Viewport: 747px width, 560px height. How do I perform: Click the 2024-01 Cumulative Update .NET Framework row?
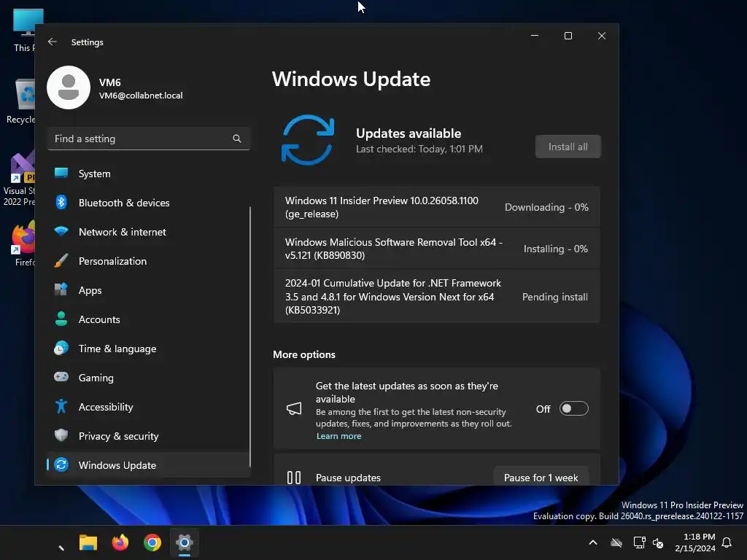click(x=436, y=296)
